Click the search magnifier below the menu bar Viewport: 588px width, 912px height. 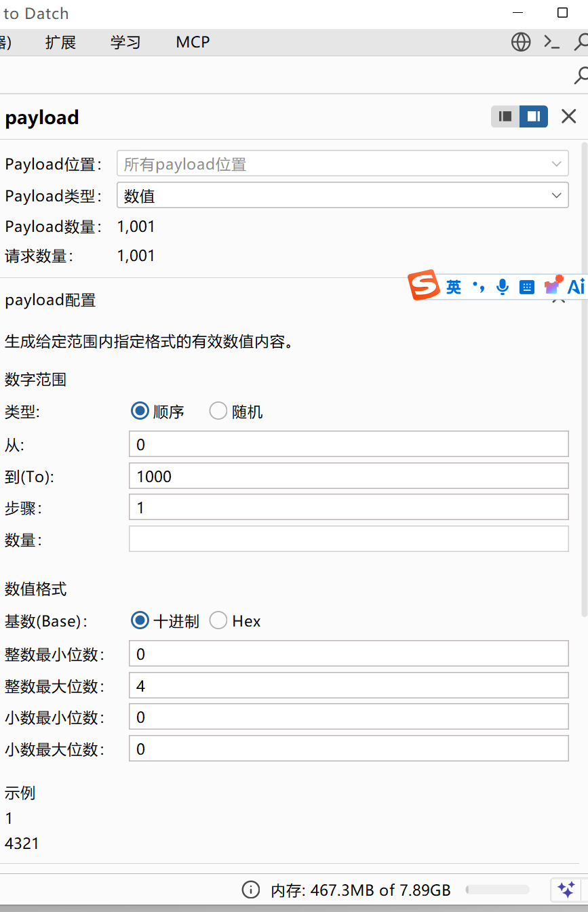[581, 75]
